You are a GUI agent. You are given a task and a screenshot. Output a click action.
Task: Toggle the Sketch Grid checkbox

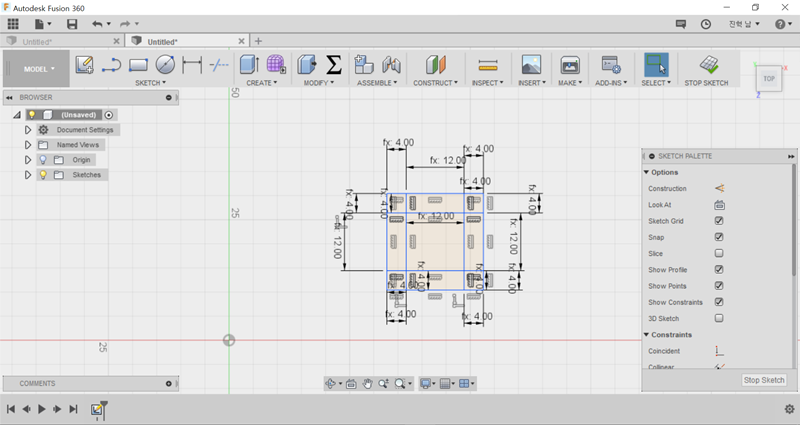point(719,221)
